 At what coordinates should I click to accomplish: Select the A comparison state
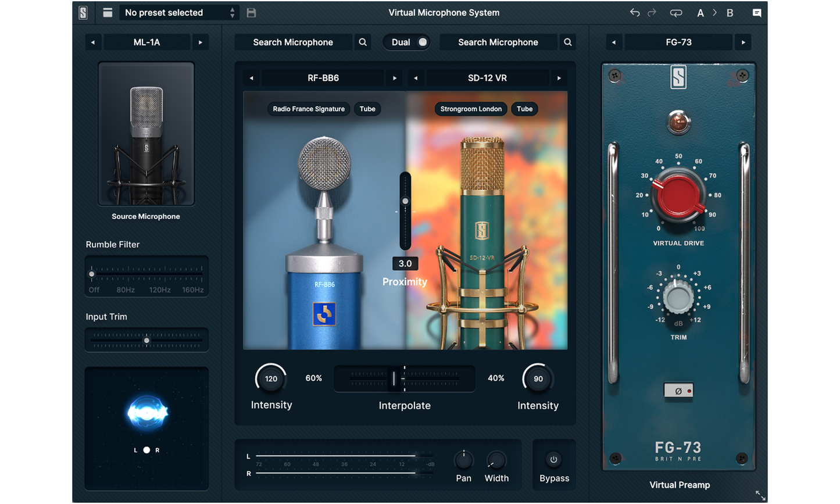pyautogui.click(x=700, y=13)
